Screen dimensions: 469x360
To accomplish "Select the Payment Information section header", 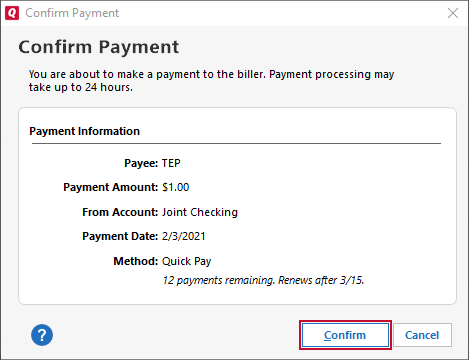I will coord(85,131).
